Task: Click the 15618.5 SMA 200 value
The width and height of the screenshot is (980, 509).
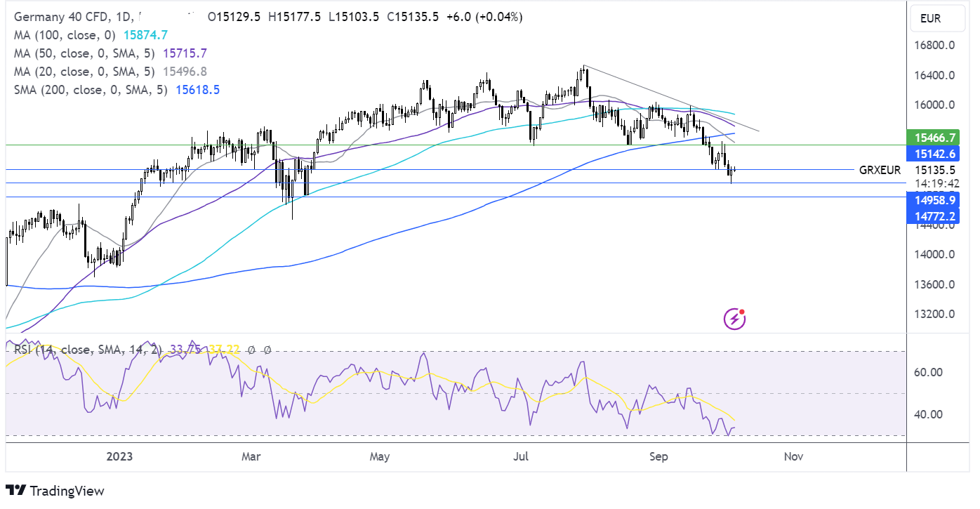Action: click(198, 90)
